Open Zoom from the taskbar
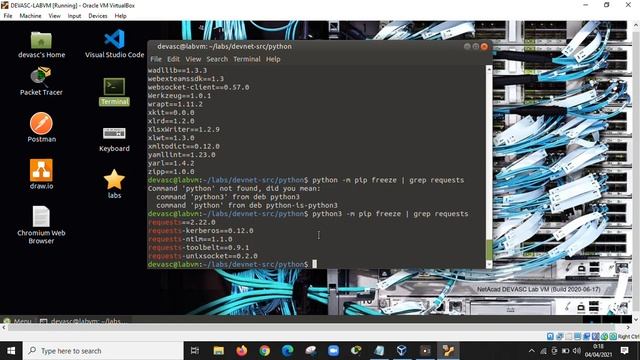Viewport: 640px width, 360px height. [333, 351]
